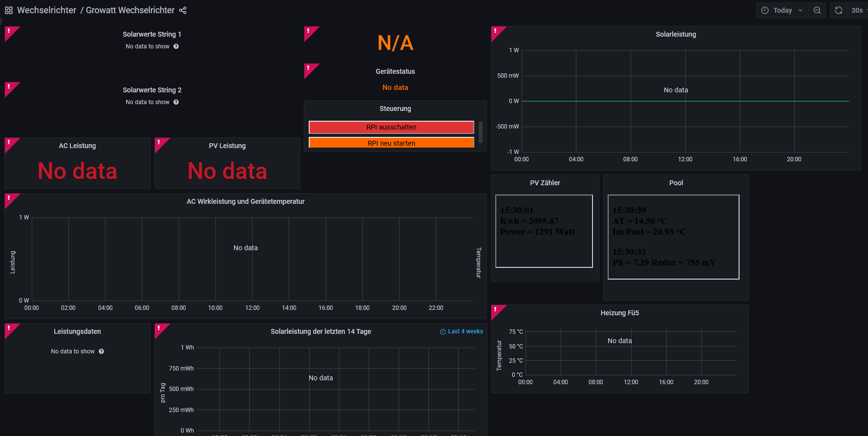Open the Today time range picker
This screenshot has width=868, height=436.
(x=782, y=10)
